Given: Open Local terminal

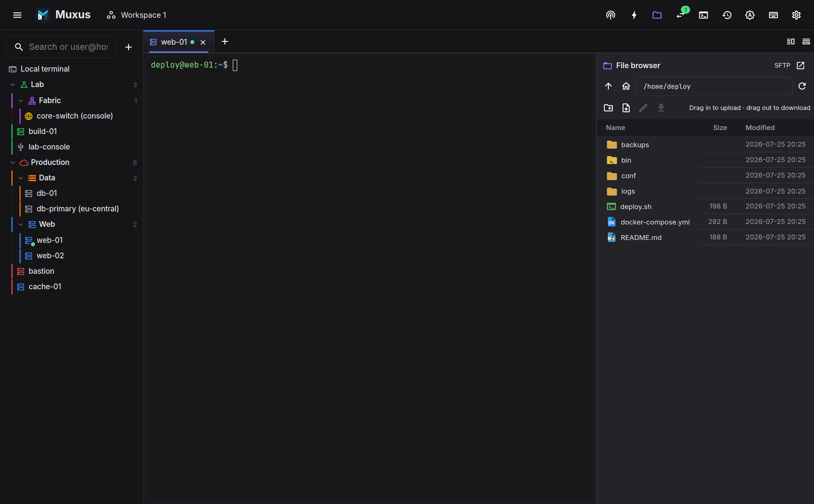Looking at the screenshot, I should [x=71, y=69].
